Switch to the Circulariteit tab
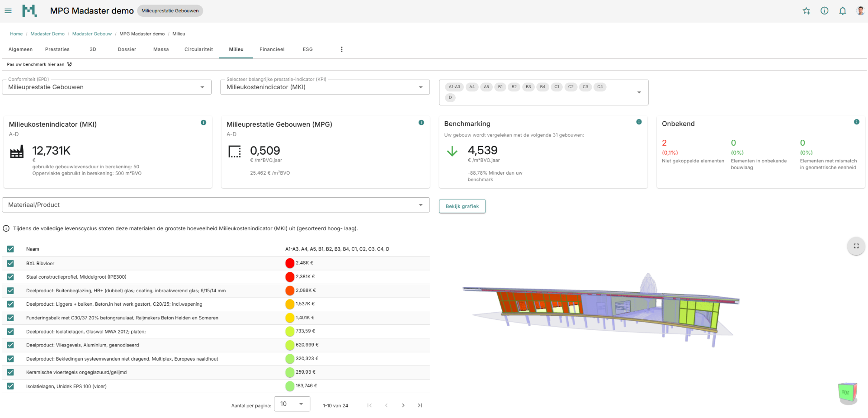Screen dimensions: 868x418 (x=198, y=49)
